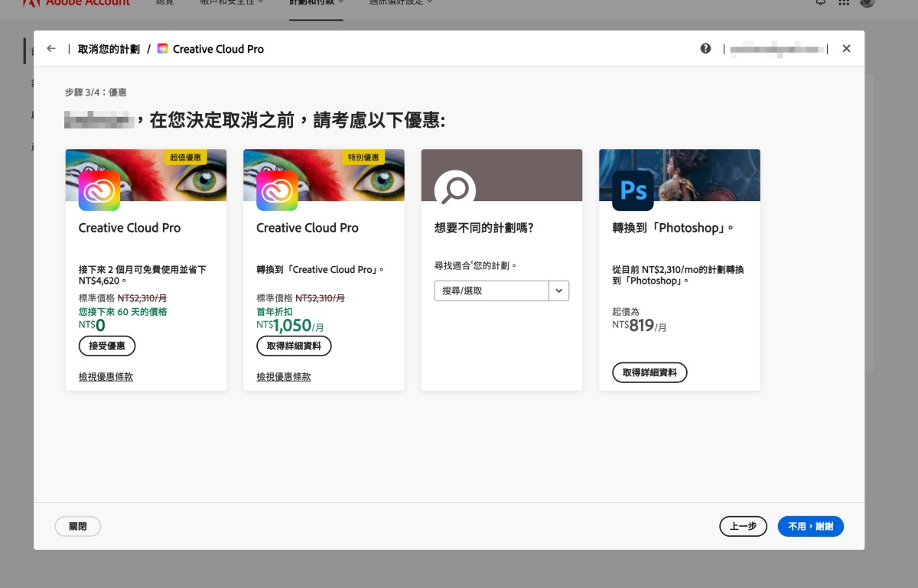Click the 超值優惠 badge
918x588 pixels.
186,158
